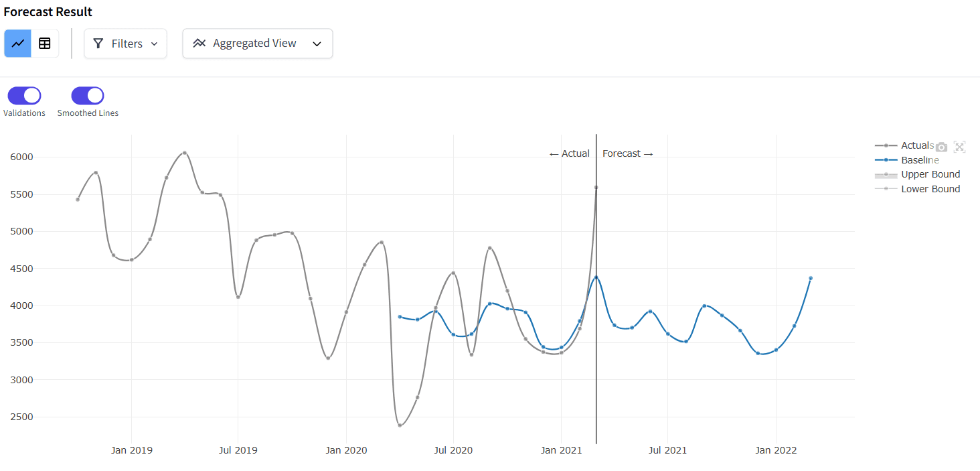The height and width of the screenshot is (471, 980).
Task: Click the autoscale reset axes icon
Action: pyautogui.click(x=959, y=147)
